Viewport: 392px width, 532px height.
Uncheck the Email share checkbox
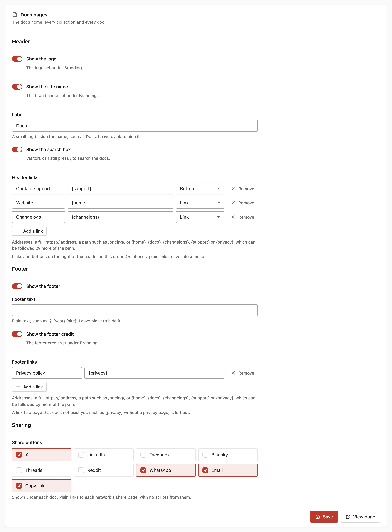[206, 470]
